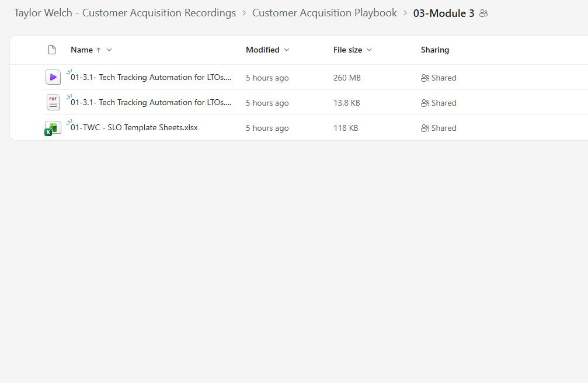This screenshot has width=588, height=383.
Task: Click the Shared icon on the PDF row
Action: click(426, 103)
